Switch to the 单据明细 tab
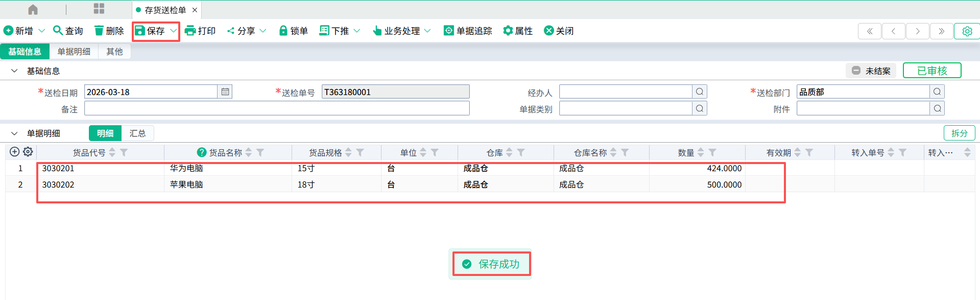This screenshot has height=300, width=980. click(74, 52)
